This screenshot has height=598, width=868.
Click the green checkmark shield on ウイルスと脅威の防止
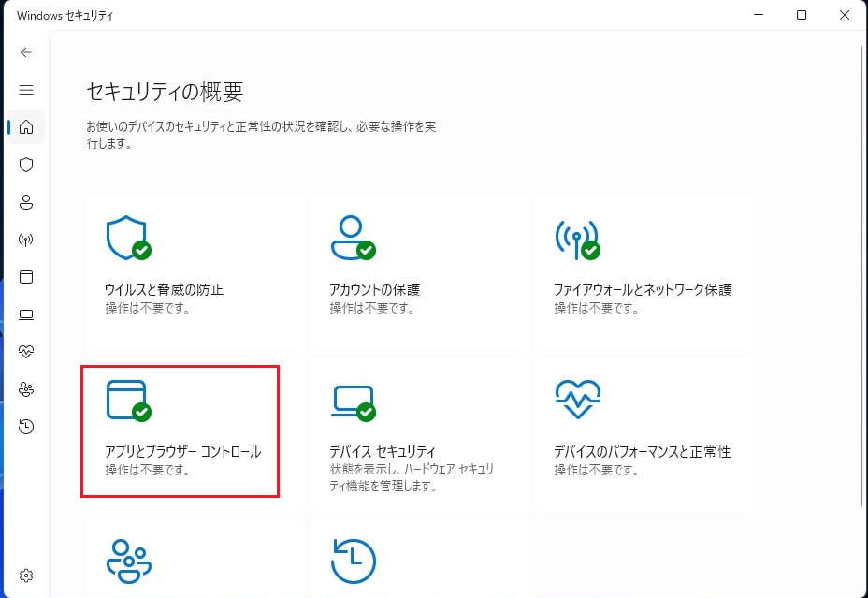pyautogui.click(x=140, y=251)
